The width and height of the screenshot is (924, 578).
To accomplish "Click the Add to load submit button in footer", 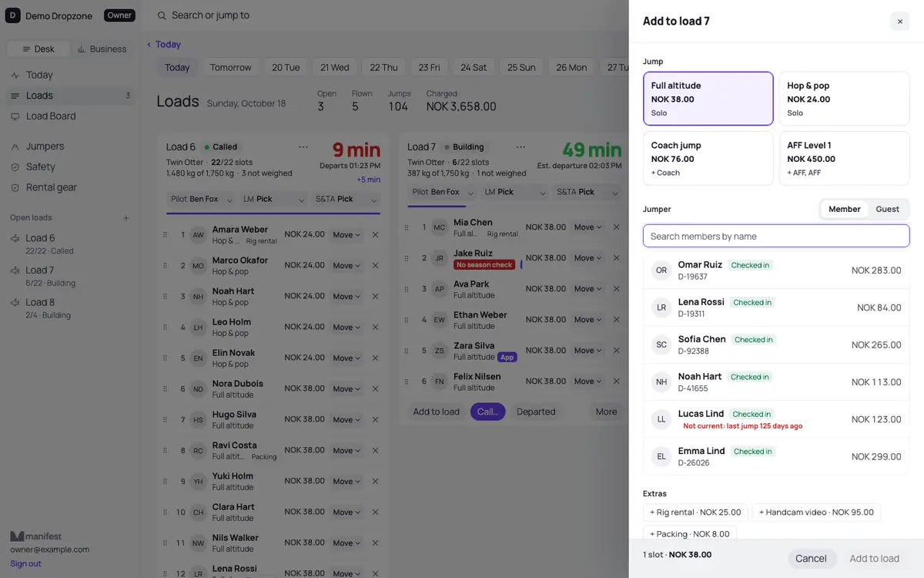I will [874, 559].
